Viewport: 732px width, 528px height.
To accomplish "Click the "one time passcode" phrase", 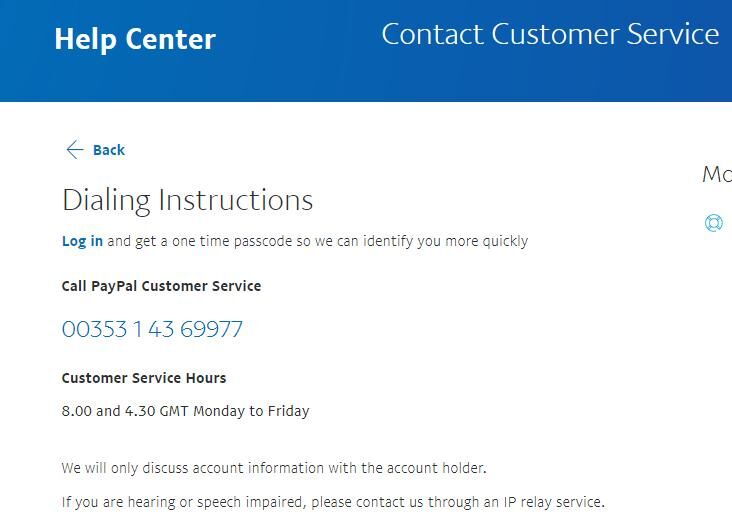I will tap(229, 241).
